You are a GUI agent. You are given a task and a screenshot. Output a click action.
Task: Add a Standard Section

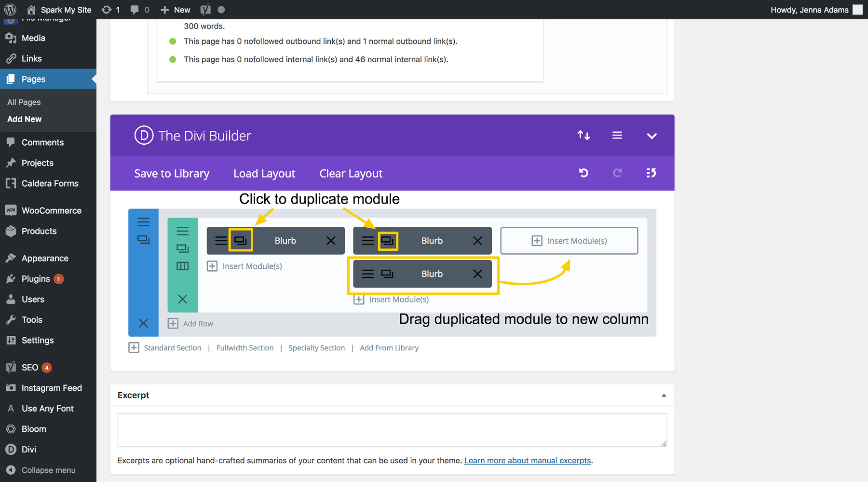(x=165, y=348)
